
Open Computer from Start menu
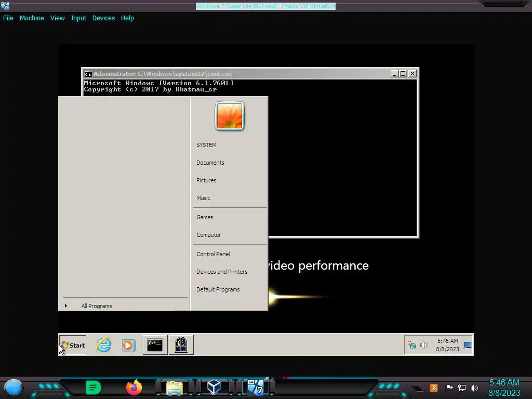[x=208, y=235]
